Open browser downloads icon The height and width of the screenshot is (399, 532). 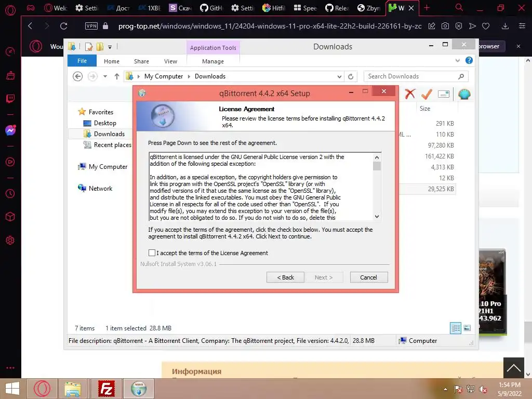pos(505,26)
